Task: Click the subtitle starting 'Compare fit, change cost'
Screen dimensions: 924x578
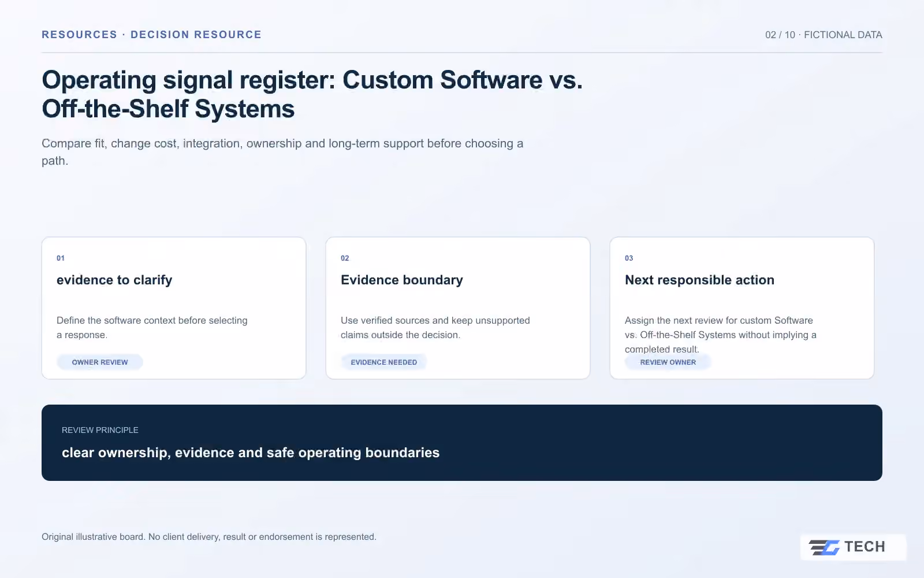Action: (282, 152)
